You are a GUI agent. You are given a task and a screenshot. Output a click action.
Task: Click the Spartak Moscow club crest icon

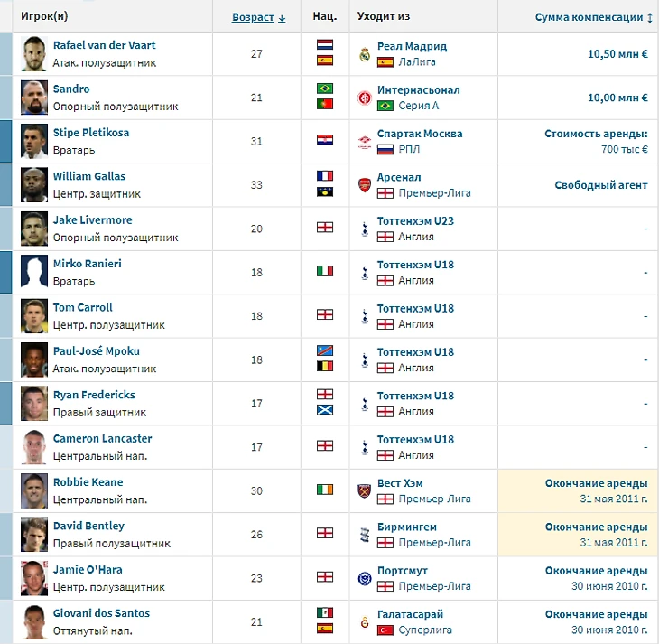(365, 141)
